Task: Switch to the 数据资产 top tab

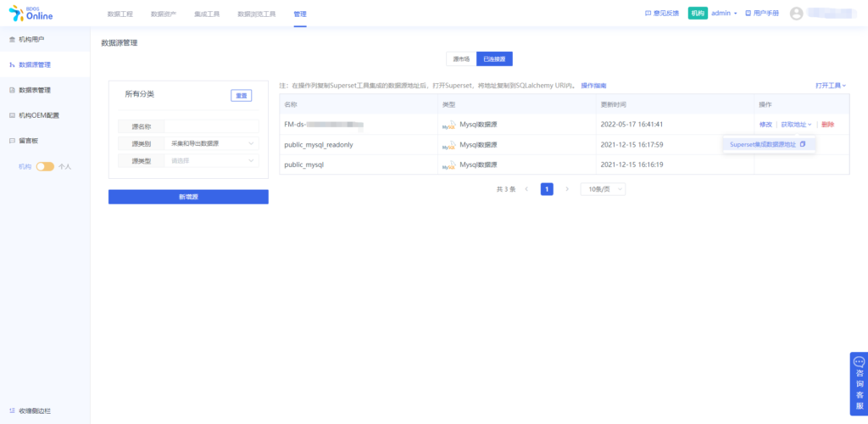Action: (164, 14)
